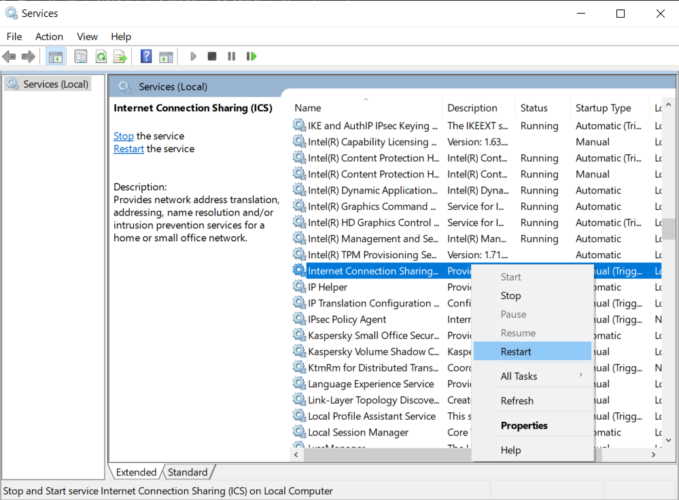Screen dimensions: 679x500
Task: Click Services (Local) header in details pane
Action: coord(173,87)
